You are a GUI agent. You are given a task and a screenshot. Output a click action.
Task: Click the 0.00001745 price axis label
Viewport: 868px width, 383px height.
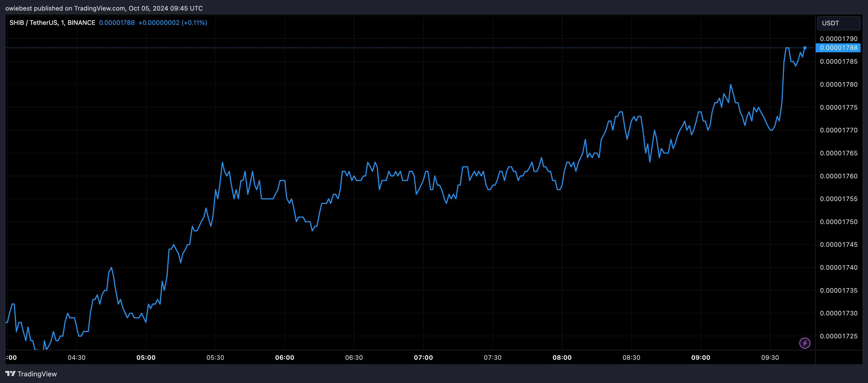coord(838,245)
